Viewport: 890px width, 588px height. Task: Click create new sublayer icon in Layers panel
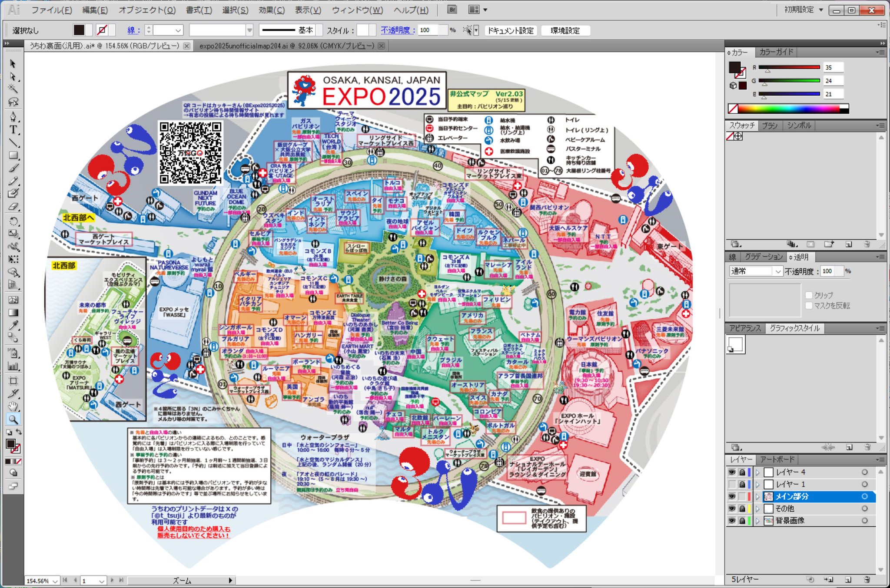click(x=828, y=579)
